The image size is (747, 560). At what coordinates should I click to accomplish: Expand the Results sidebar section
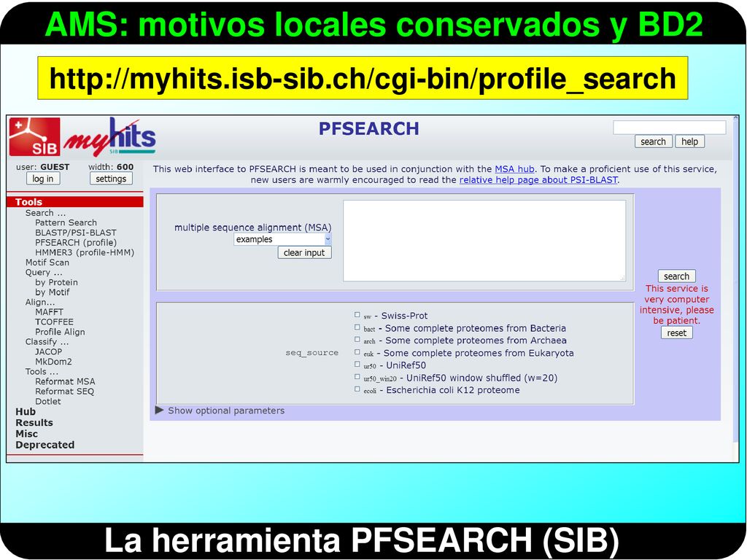click(x=34, y=422)
